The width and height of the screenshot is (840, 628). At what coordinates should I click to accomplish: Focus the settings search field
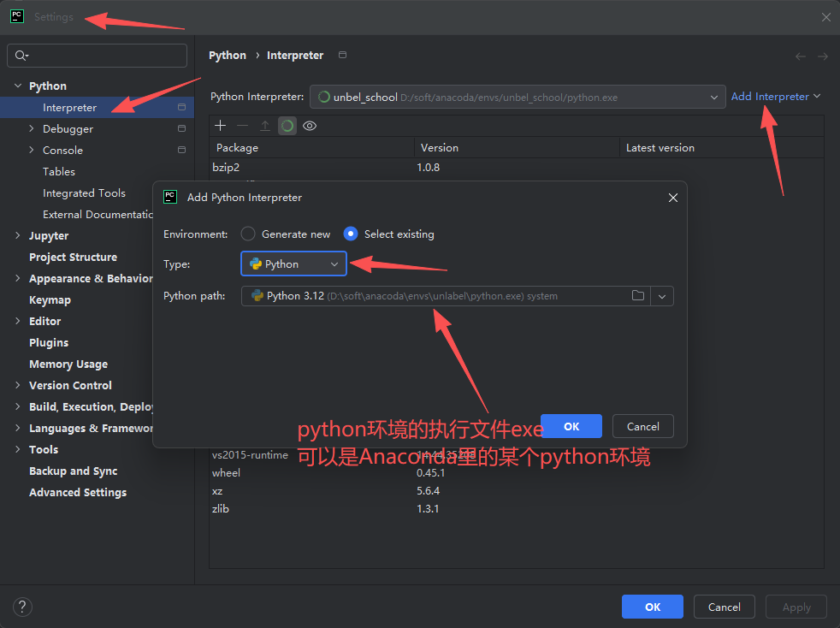click(97, 56)
